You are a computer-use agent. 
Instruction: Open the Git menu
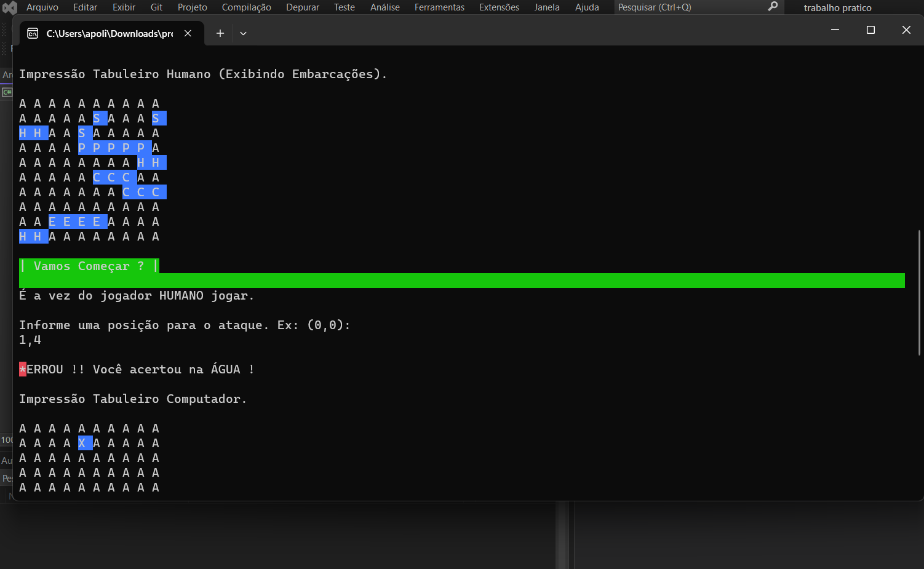[x=156, y=7]
